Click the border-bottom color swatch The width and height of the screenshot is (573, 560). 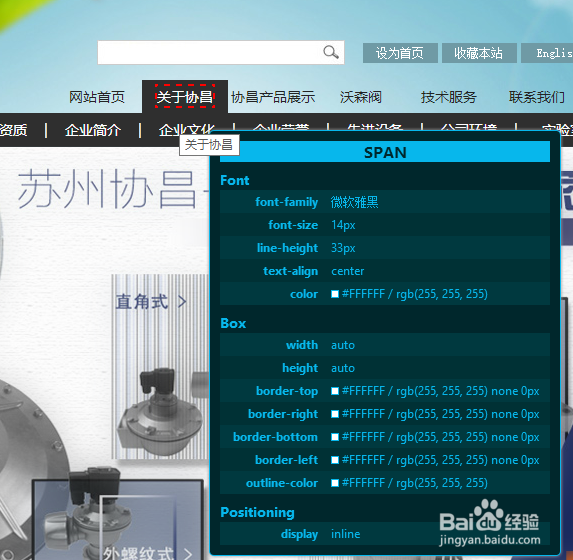pyautogui.click(x=335, y=437)
